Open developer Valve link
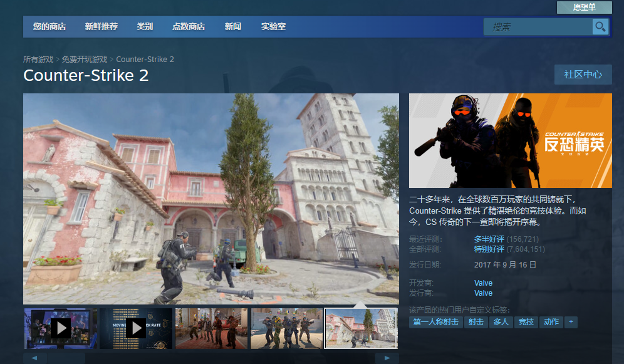The image size is (624, 364). point(483,283)
